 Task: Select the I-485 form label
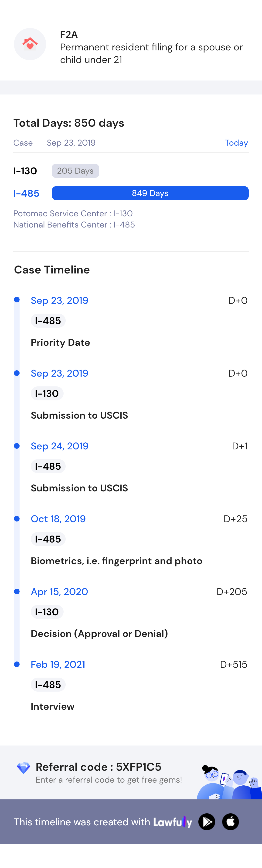26,193
